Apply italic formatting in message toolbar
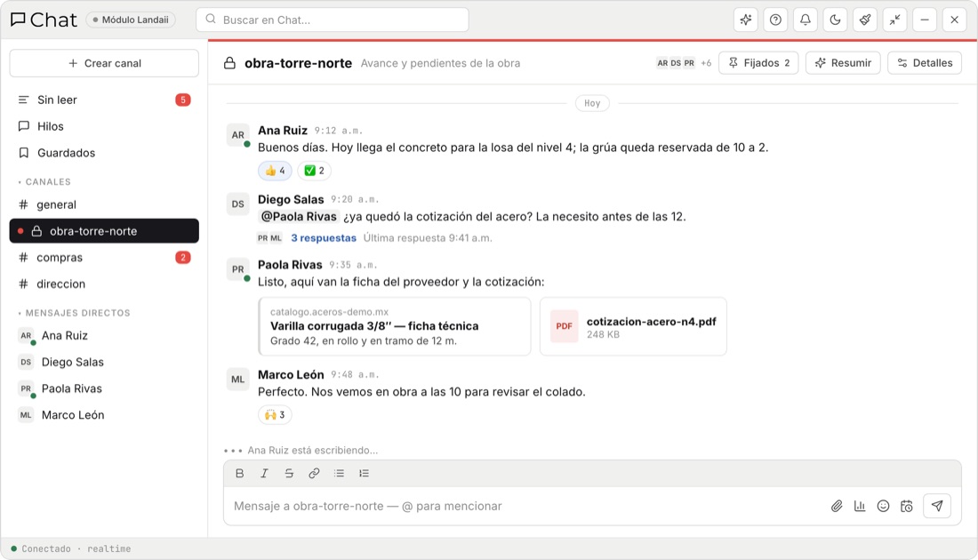Image resolution: width=978 pixels, height=560 pixels. (x=264, y=473)
